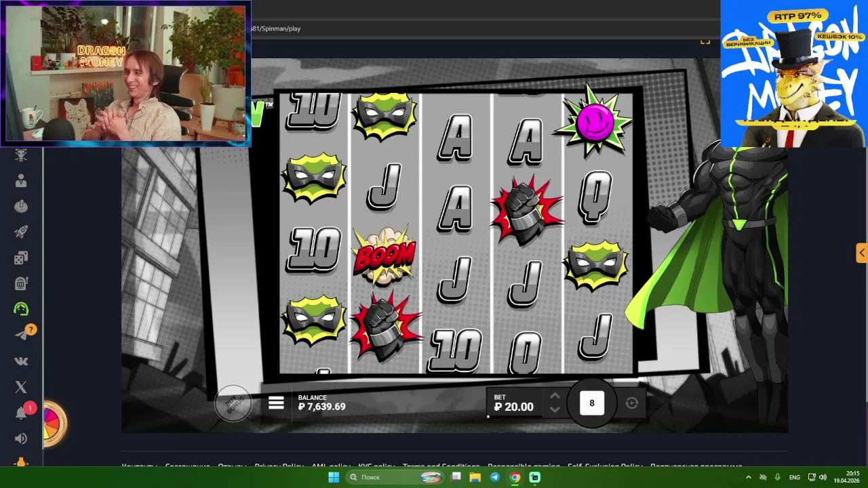The width and height of the screenshot is (868, 488).
Task: Switch ENG keyboard language indicator
Action: pos(795,477)
